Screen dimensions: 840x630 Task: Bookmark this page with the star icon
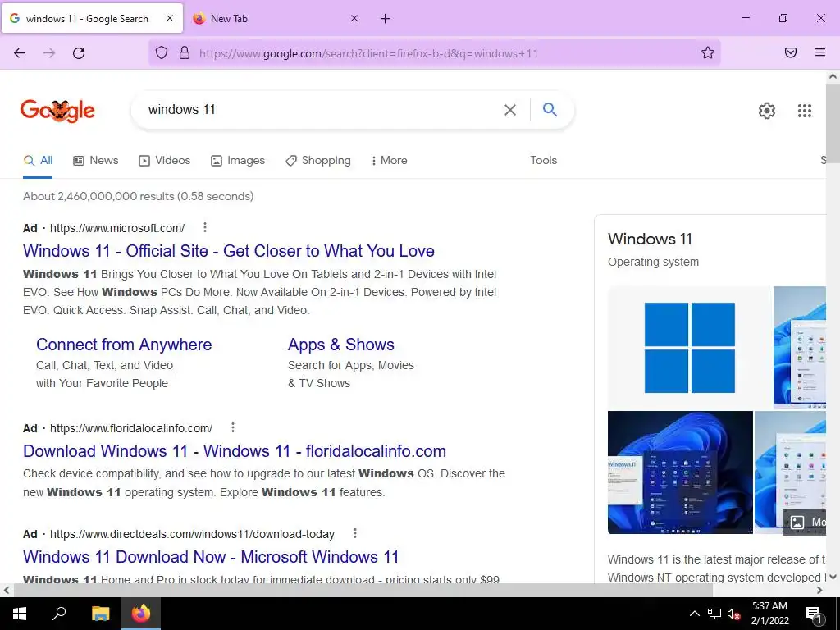[708, 52]
